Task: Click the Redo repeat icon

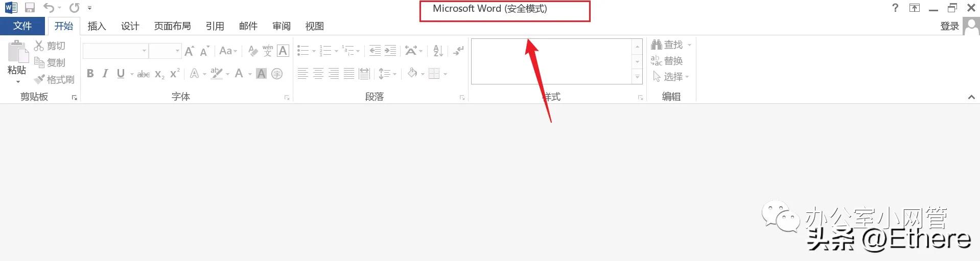Action: click(x=75, y=8)
